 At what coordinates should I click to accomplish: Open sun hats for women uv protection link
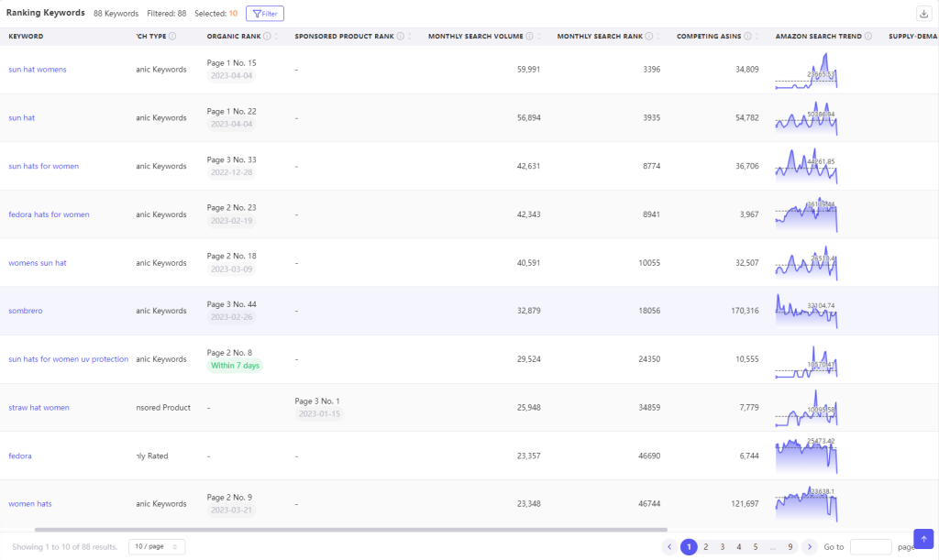(68, 359)
